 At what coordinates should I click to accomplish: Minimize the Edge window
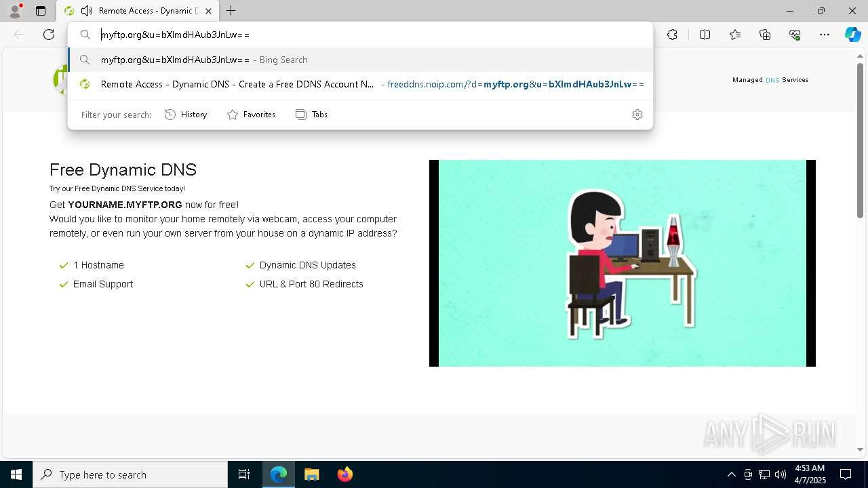coord(790,11)
